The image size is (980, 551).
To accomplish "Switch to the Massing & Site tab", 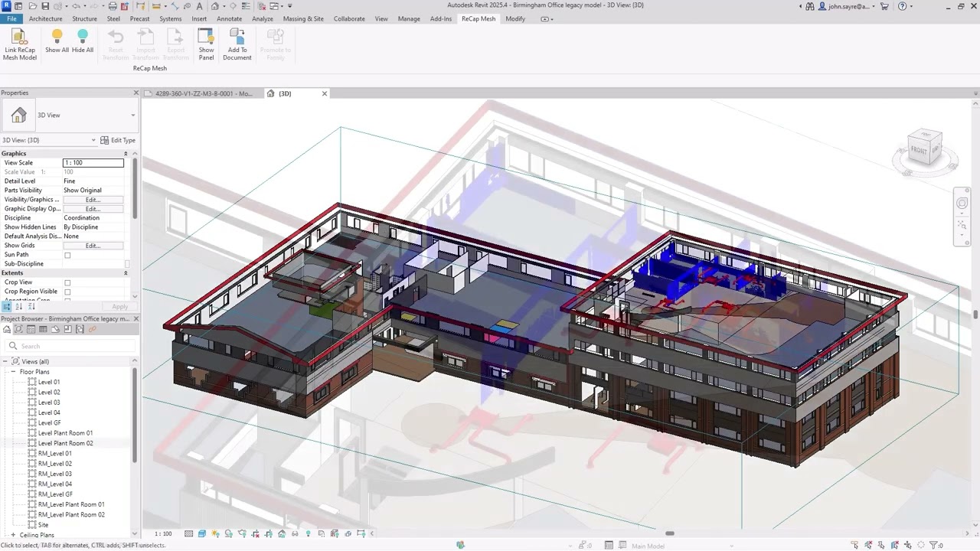I will point(303,18).
